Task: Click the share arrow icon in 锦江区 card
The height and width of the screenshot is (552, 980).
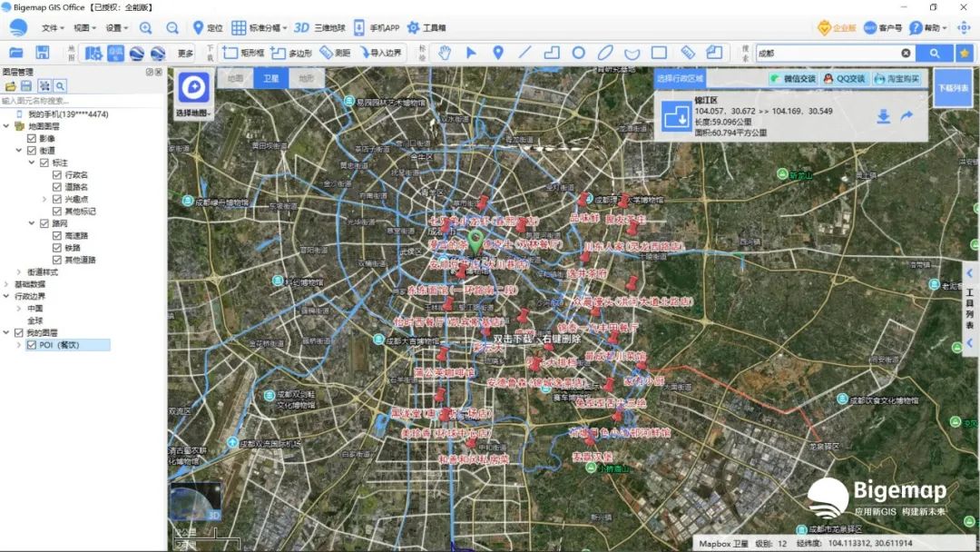Action: point(906,116)
